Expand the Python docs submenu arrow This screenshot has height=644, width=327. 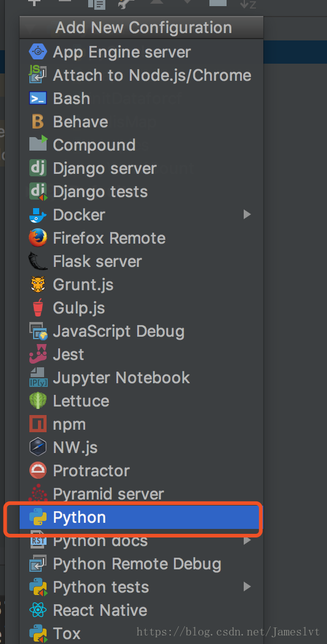(x=247, y=541)
